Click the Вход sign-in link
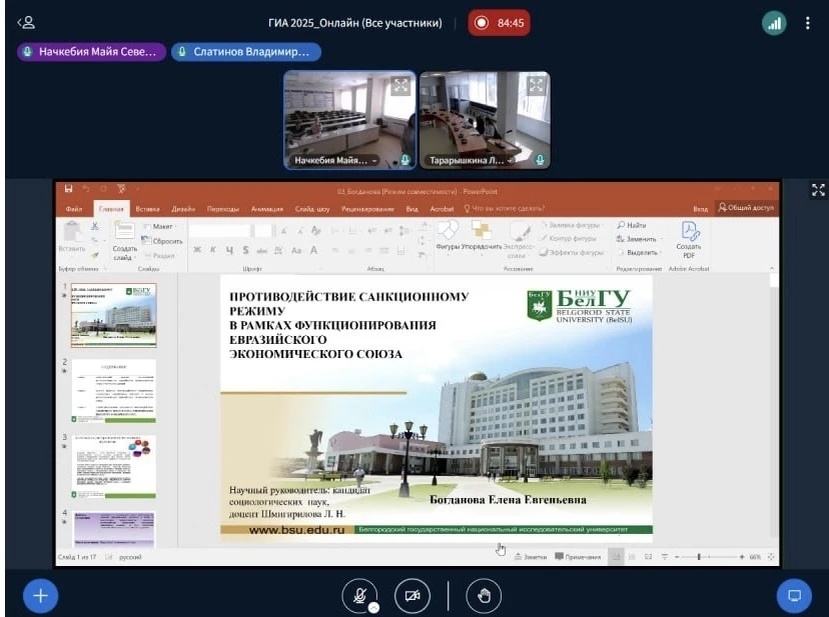 point(701,209)
